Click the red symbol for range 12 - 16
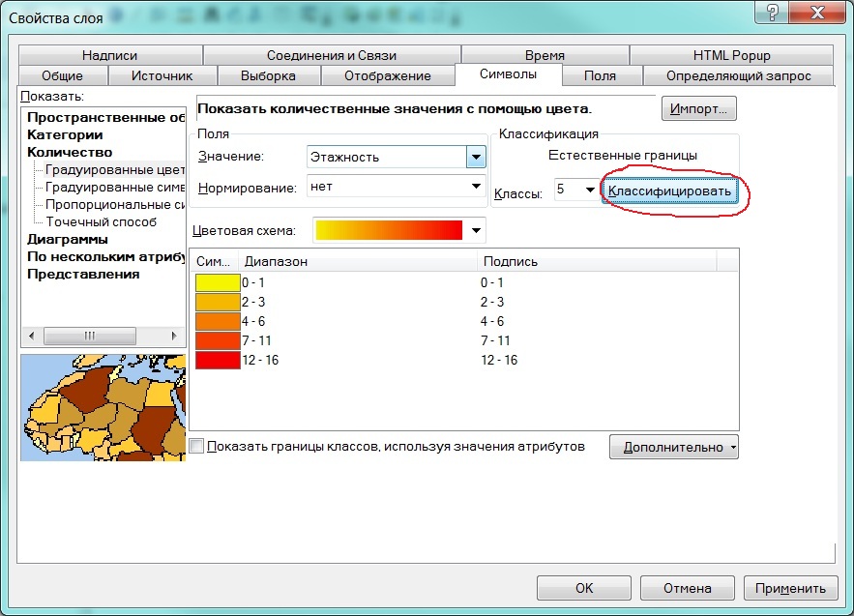Screen dimensions: 854x616 coord(217,360)
